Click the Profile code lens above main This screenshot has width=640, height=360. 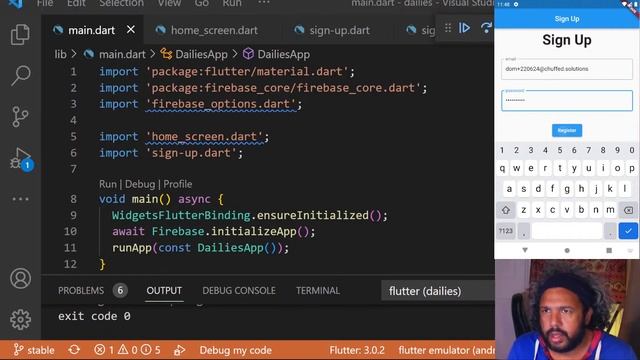[x=178, y=184]
